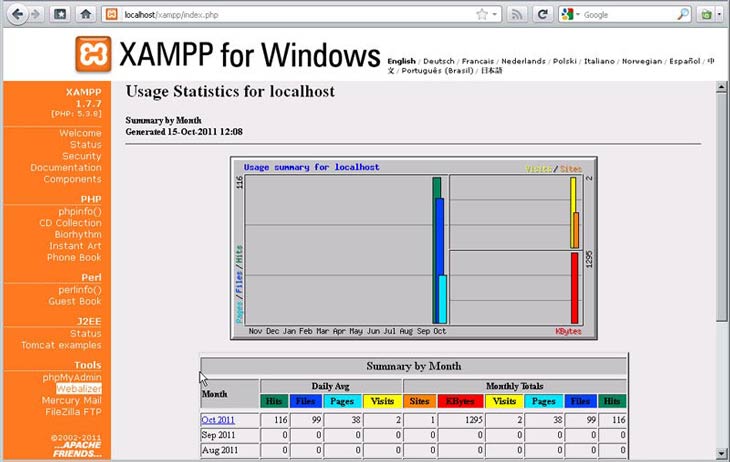Image resolution: width=730 pixels, height=462 pixels.
Task: Switch language to Francais
Action: click(x=478, y=61)
